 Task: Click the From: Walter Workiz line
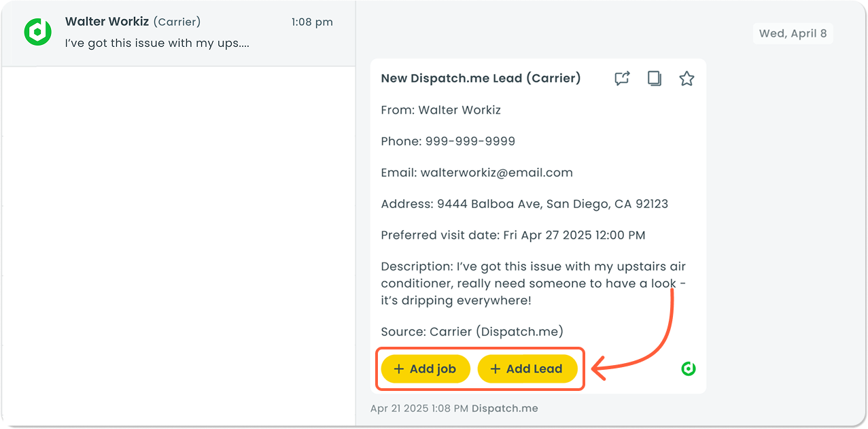point(440,110)
